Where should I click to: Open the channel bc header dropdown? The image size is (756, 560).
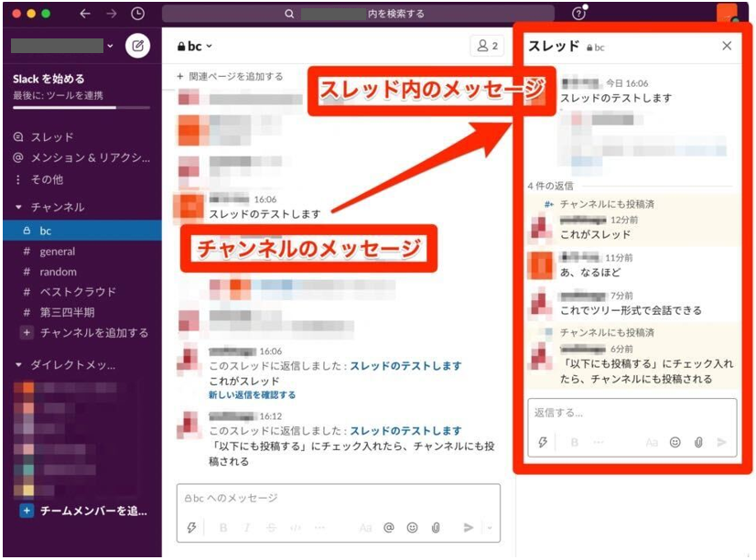coord(194,44)
